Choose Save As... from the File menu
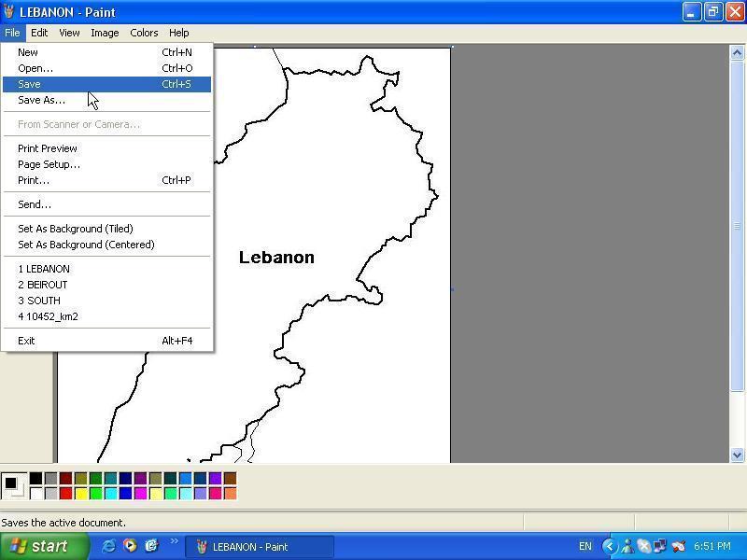Viewport: 747px width, 560px height. pyautogui.click(x=106, y=100)
